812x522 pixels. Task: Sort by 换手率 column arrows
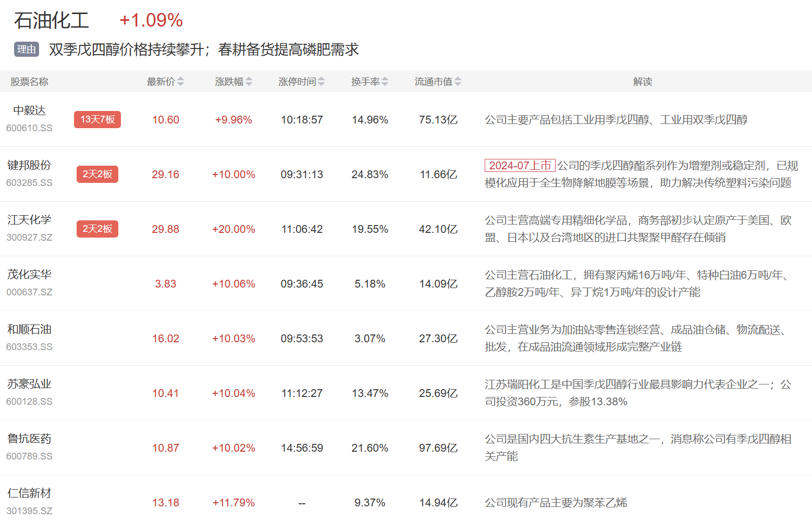385,82
